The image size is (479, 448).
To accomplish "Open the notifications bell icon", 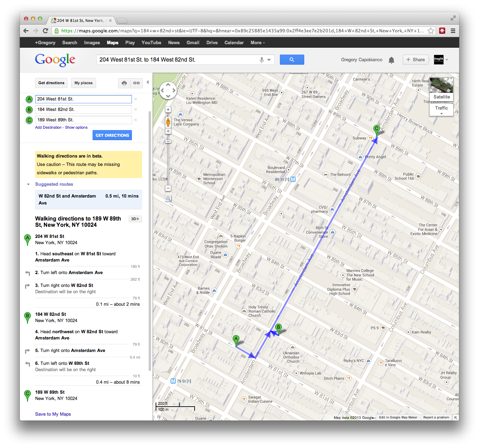I will click(x=391, y=60).
